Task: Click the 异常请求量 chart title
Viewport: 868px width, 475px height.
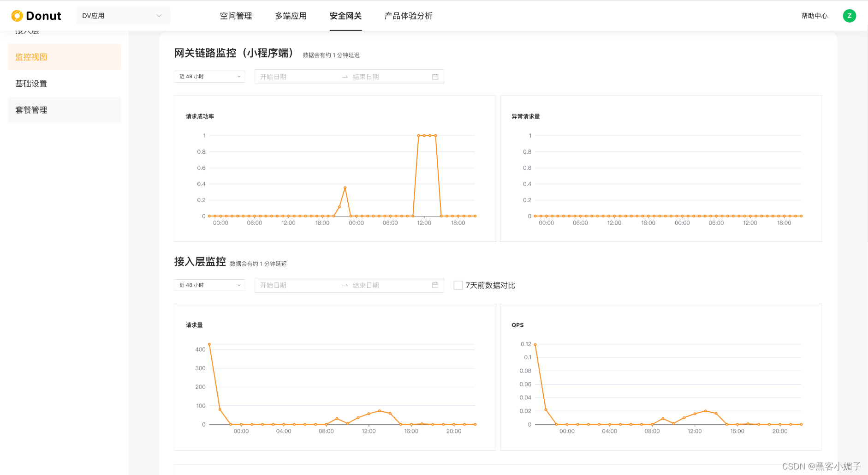Action: [526, 116]
